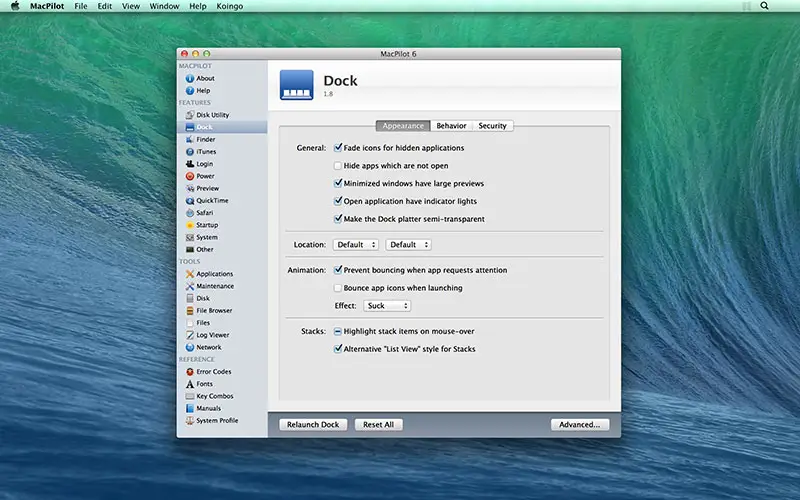
Task: Open the Help menu in menu bar
Action: click(x=197, y=6)
